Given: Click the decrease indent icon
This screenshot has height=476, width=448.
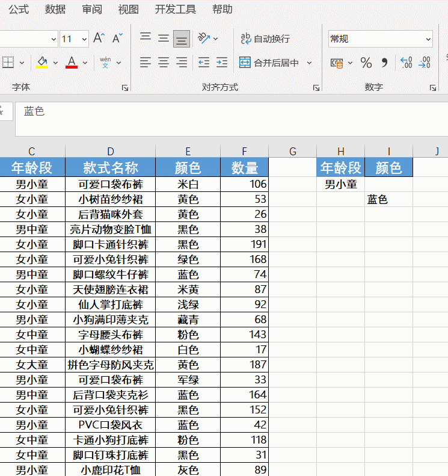Looking at the screenshot, I should click(x=203, y=63).
